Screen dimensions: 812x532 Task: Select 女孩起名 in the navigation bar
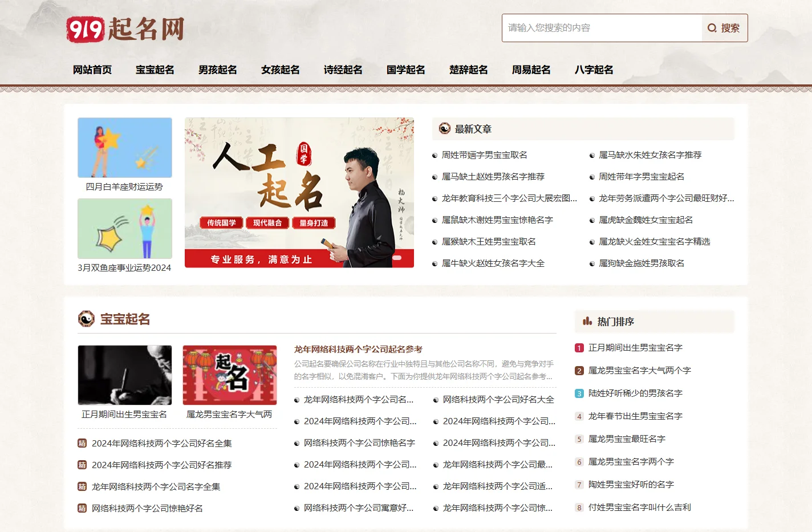(x=281, y=70)
